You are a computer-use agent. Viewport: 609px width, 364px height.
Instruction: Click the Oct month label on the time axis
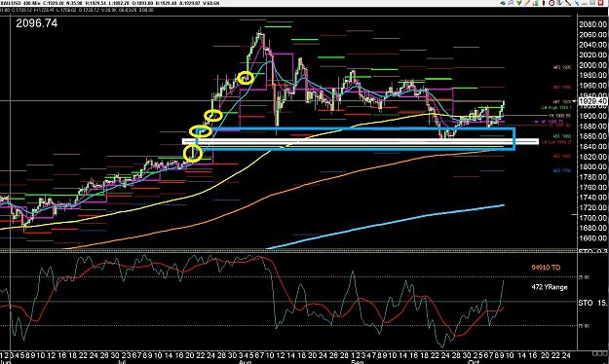click(473, 362)
